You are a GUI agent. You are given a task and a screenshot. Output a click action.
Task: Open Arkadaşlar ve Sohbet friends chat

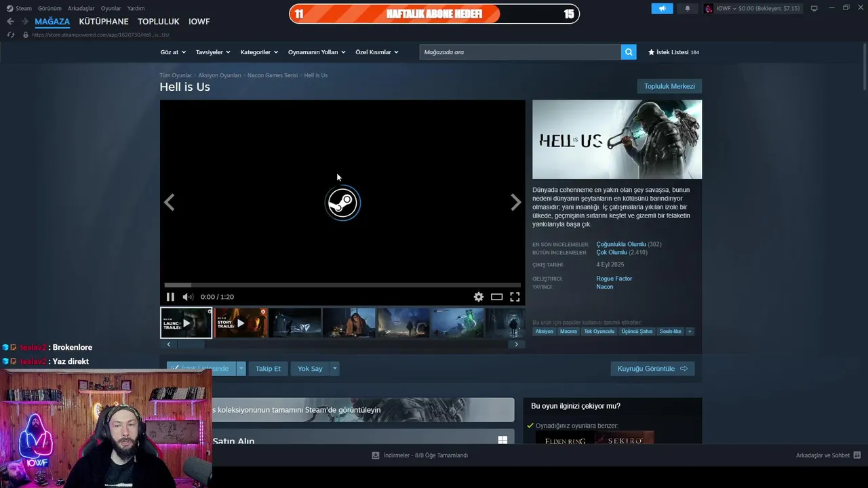click(x=828, y=455)
